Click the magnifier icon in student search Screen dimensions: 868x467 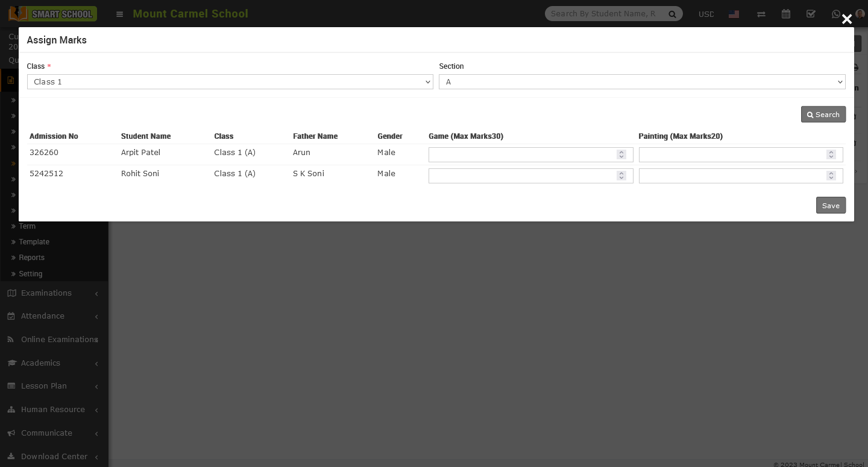(x=672, y=14)
